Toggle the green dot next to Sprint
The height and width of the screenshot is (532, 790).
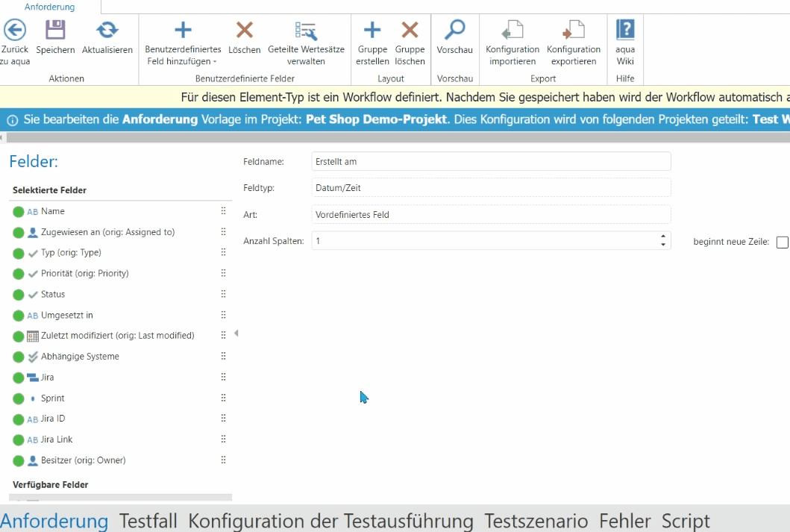[19, 398]
